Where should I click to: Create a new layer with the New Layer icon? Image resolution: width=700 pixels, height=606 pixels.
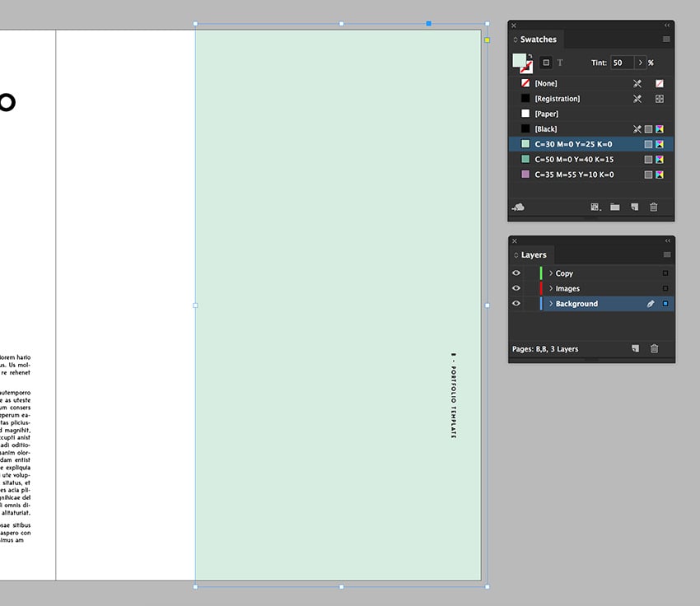click(x=635, y=348)
